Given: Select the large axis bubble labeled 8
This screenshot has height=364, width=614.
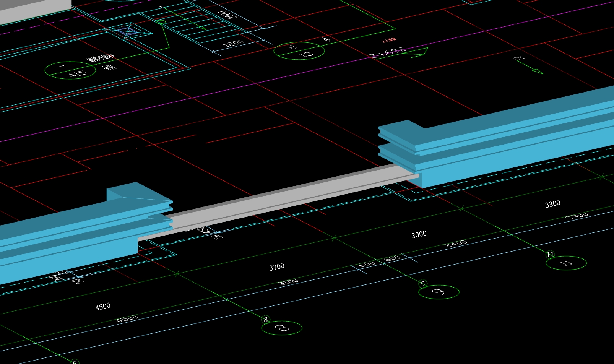Looking at the screenshot, I should tap(282, 328).
